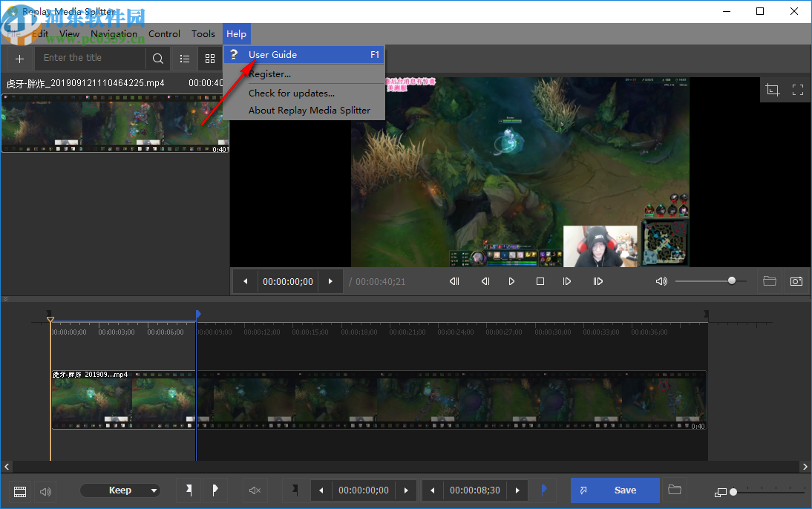Click the crop/select region icon above the video
Screen dimensions: 812x509
point(772,89)
